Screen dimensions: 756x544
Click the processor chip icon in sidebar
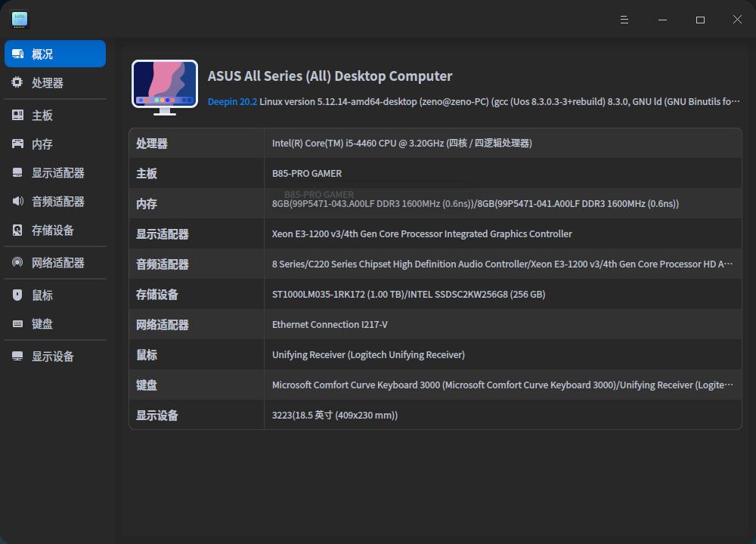[17, 82]
